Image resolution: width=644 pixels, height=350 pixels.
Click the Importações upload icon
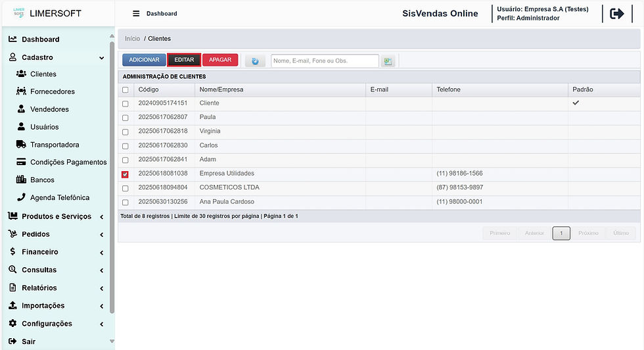[12, 305]
